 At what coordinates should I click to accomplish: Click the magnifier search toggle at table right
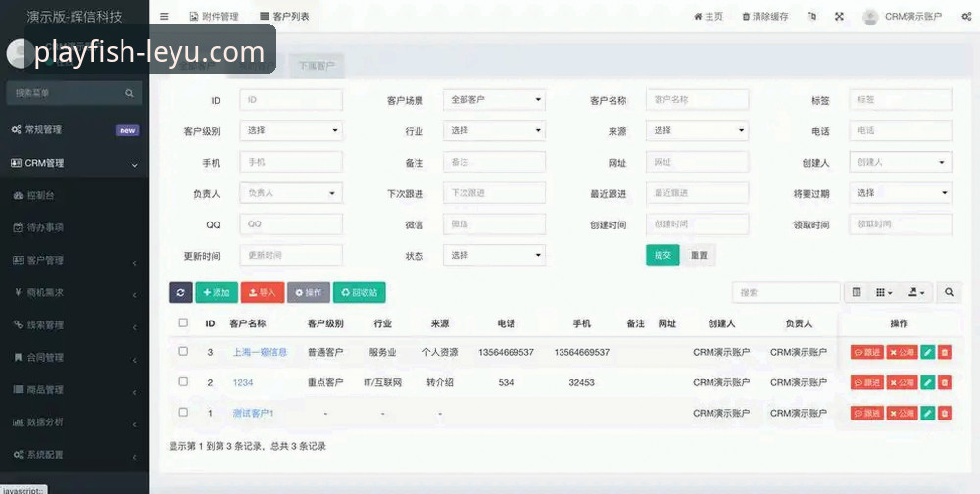pyautogui.click(x=949, y=292)
